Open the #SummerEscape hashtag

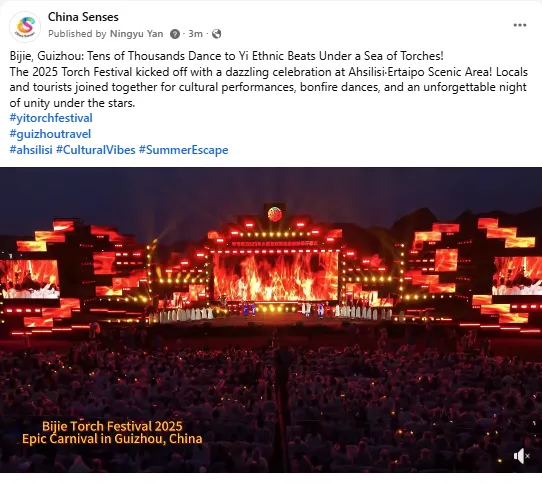183,150
